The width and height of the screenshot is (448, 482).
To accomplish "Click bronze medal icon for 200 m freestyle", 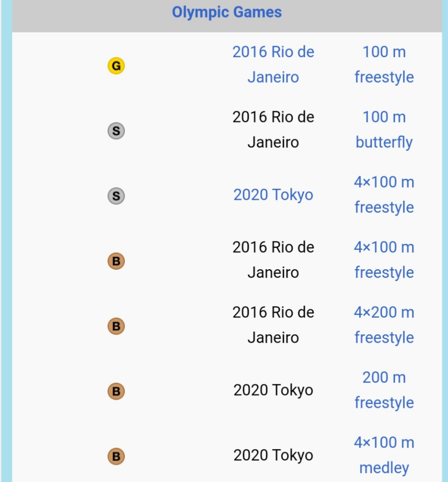I will click(116, 391).
